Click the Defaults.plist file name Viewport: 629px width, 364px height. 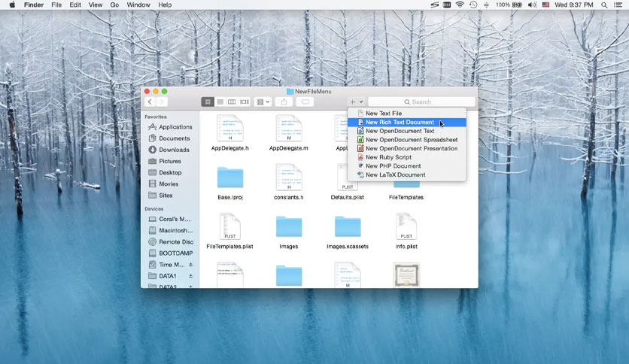(x=348, y=197)
